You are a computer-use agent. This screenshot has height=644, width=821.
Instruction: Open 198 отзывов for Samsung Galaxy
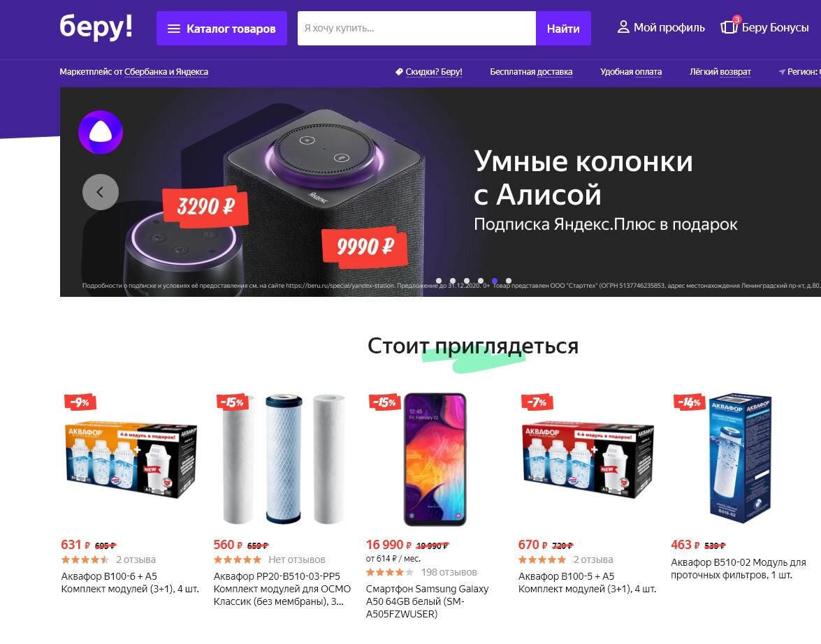coord(449,572)
